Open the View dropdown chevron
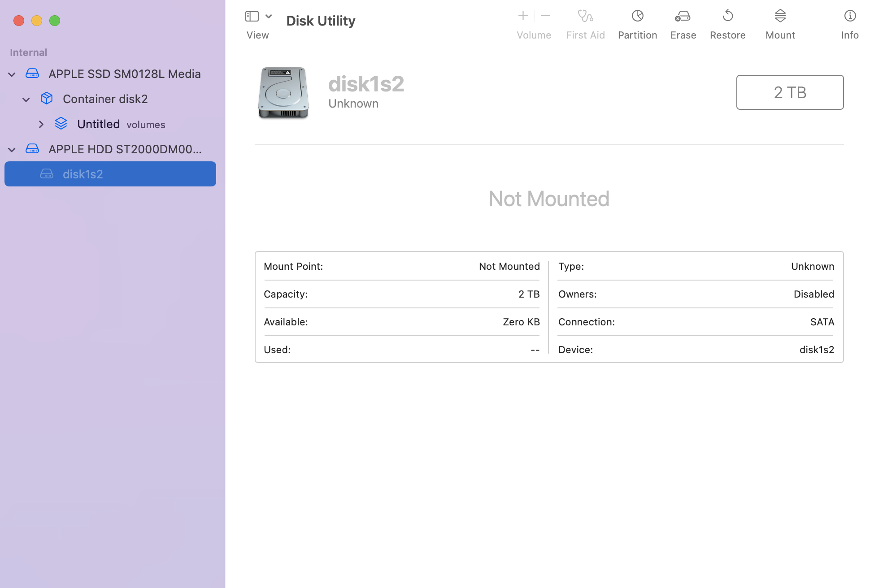Screen dimensions: 870x588 click(269, 16)
